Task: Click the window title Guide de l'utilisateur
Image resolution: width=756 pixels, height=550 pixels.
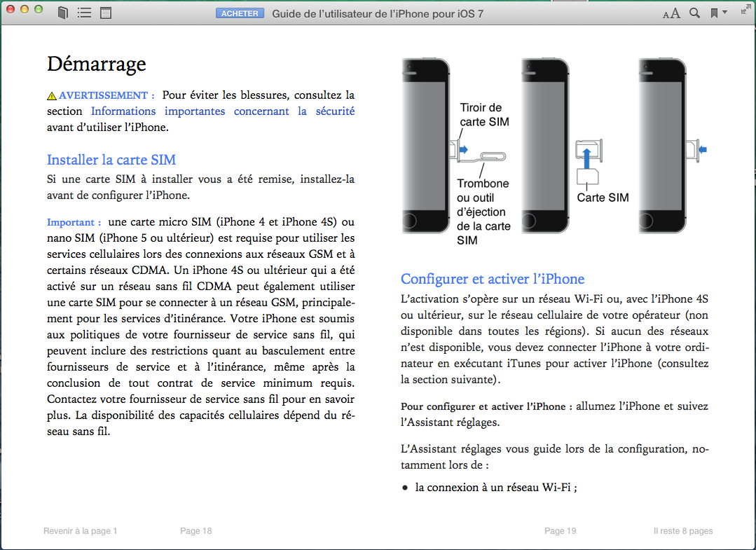Action: (x=378, y=13)
